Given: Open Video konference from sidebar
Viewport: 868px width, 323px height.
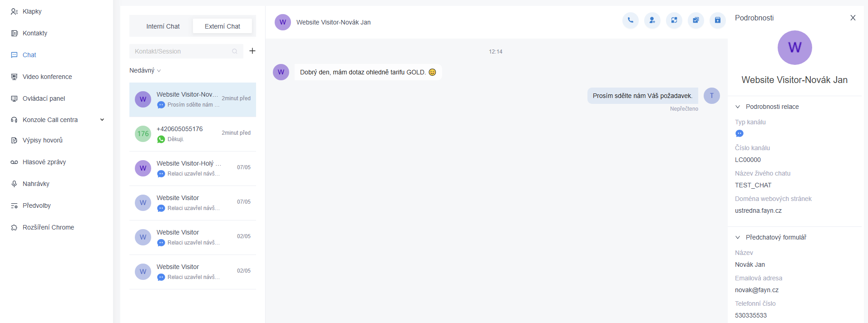Looking at the screenshot, I should [47, 77].
